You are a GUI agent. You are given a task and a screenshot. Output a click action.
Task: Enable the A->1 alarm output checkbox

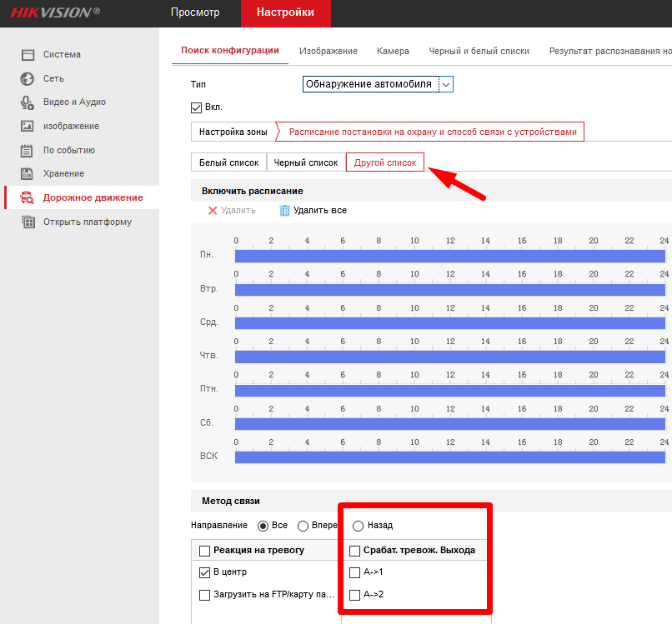[354, 572]
